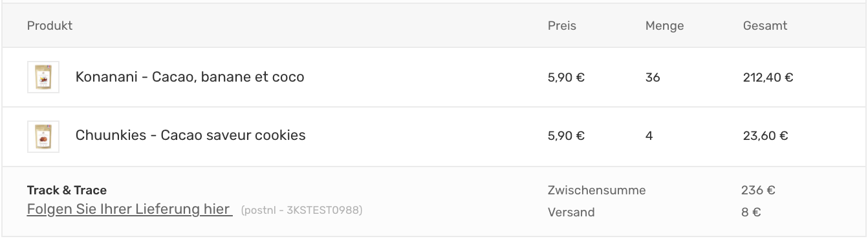
Task: Open the Chuunkies product thumbnail image
Action: click(43, 137)
